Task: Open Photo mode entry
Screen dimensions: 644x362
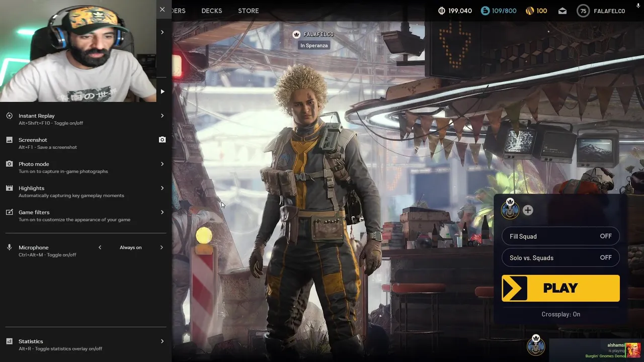Action: pyautogui.click(x=86, y=167)
